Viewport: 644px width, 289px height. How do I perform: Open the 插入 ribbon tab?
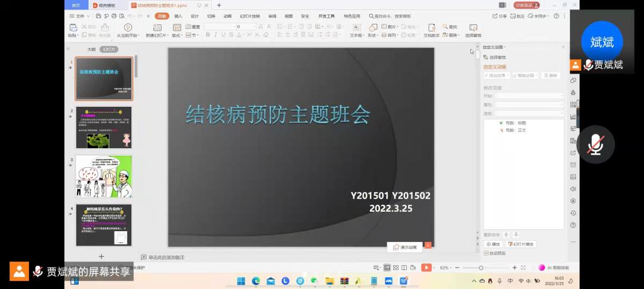[x=179, y=16]
